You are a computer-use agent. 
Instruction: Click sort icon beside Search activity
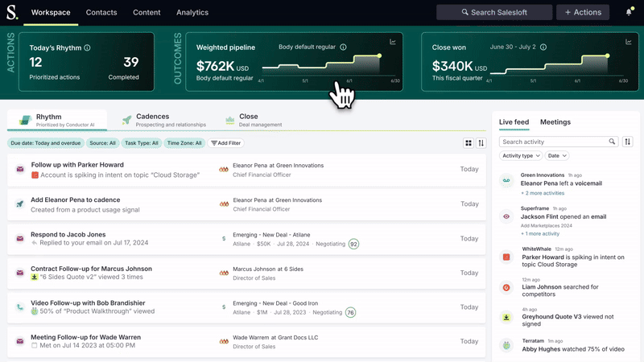click(x=628, y=142)
